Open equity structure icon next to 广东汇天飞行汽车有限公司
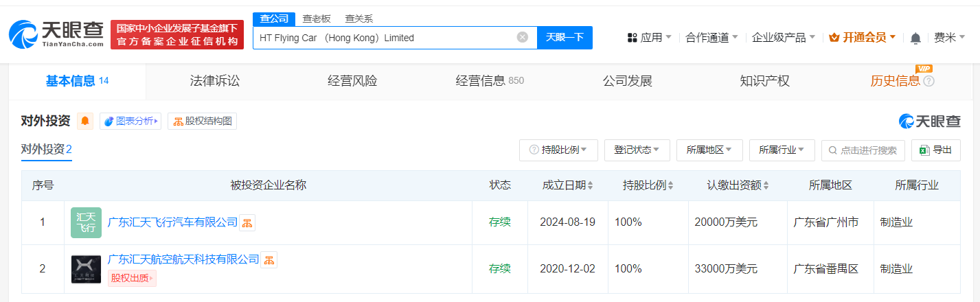 [247, 222]
